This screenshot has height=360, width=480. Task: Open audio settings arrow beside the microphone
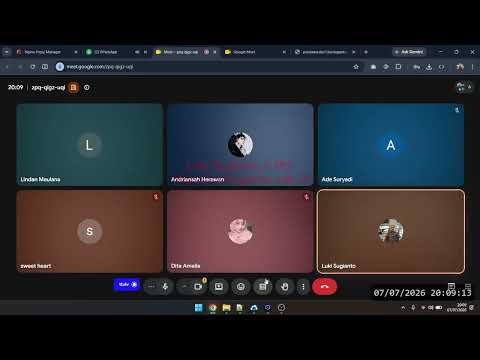pyautogui.click(x=151, y=287)
